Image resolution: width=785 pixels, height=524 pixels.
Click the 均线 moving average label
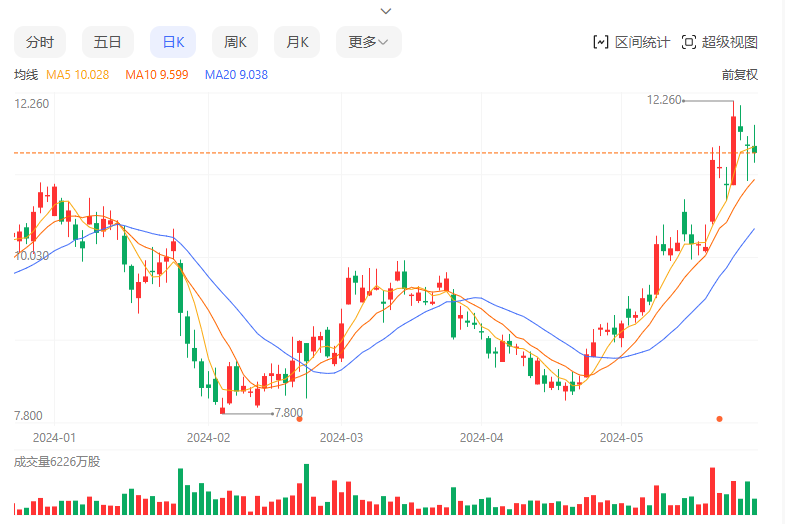26,75
